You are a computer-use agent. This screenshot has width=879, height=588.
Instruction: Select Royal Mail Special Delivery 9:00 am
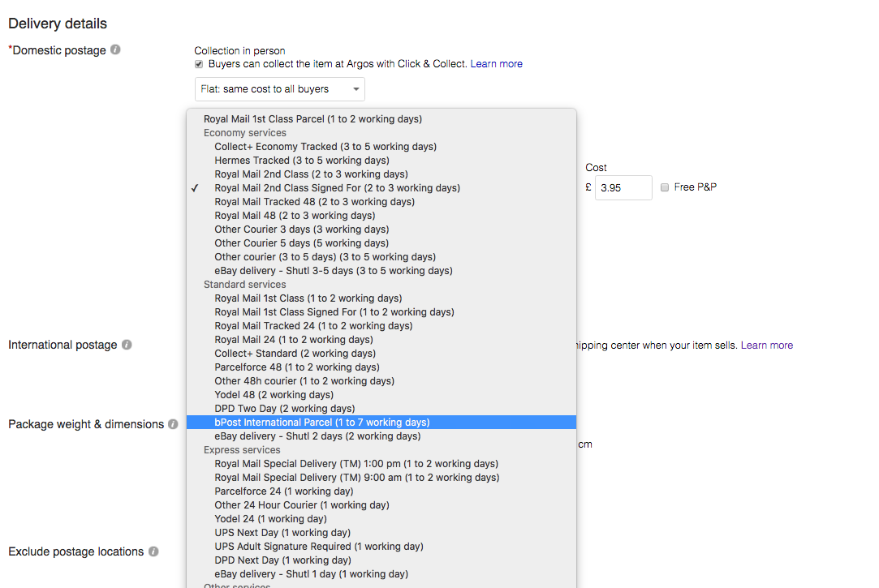(381, 477)
